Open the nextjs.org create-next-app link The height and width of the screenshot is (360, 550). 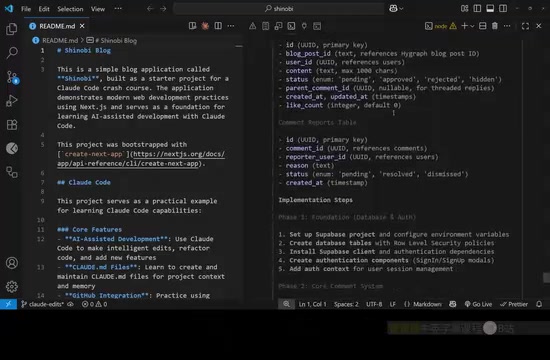click(x=141, y=159)
